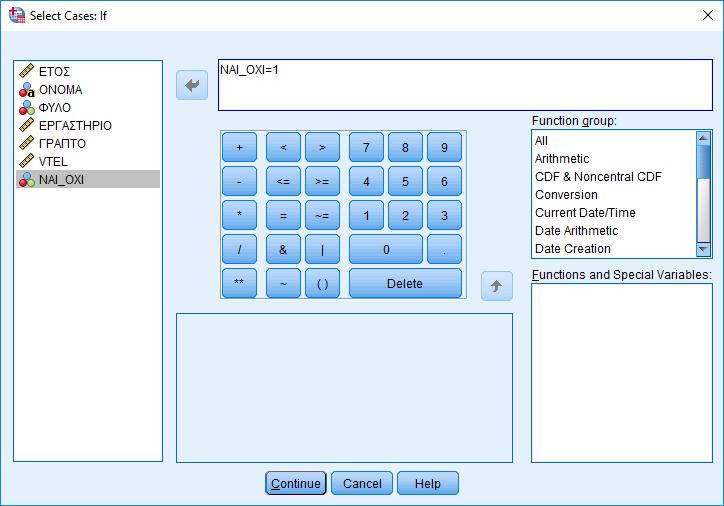Click the greater-than operator key
Image resolution: width=724 pixels, height=506 pixels.
[x=322, y=147]
